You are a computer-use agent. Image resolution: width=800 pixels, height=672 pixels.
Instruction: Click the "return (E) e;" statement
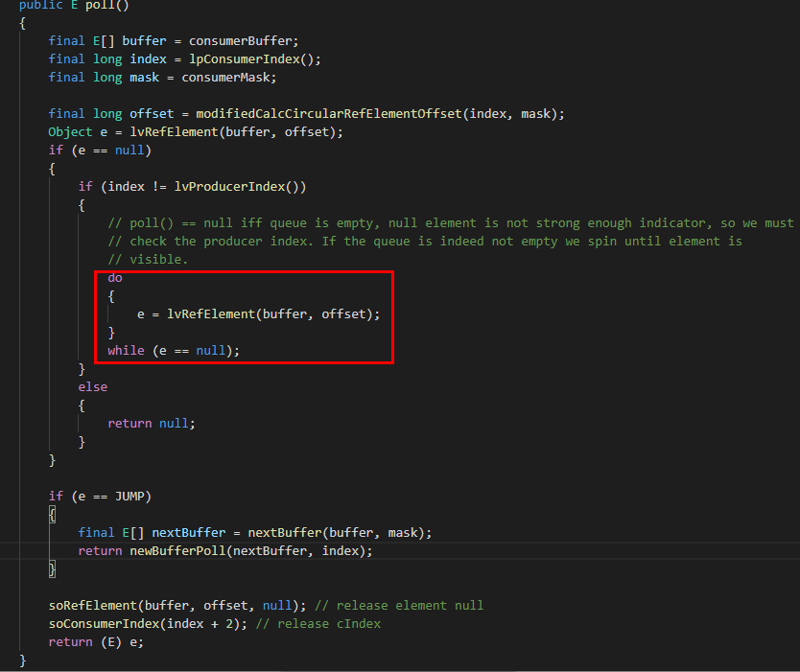pyautogui.click(x=97, y=642)
